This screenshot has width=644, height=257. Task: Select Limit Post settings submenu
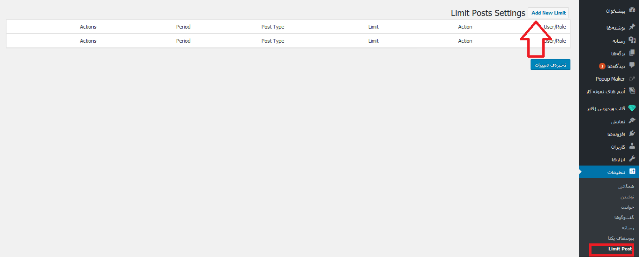pyautogui.click(x=620, y=249)
